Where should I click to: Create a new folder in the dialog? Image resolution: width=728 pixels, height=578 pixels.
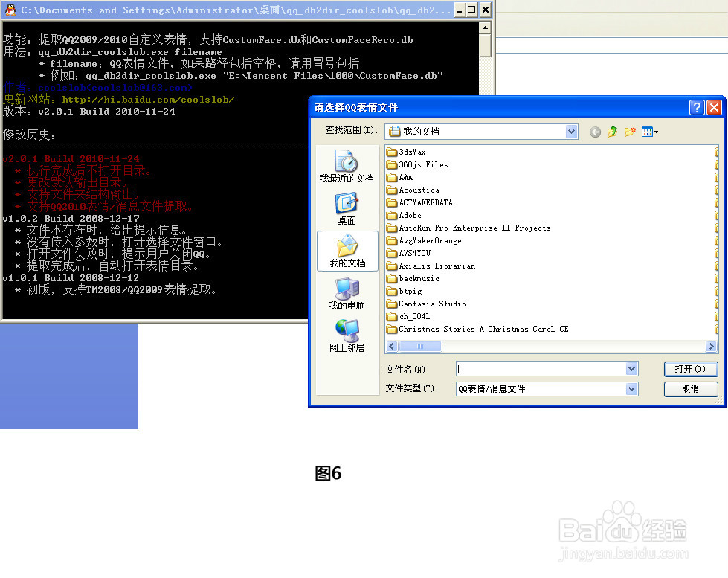click(630, 132)
